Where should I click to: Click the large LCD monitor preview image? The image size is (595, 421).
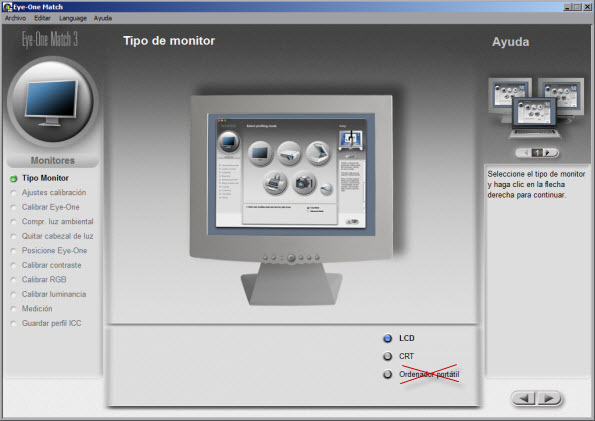(x=291, y=200)
